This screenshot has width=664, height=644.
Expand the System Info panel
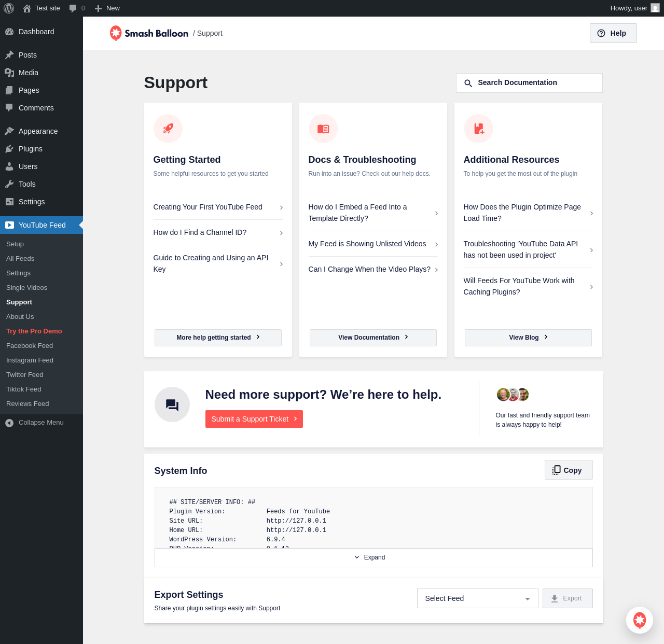[x=374, y=557]
